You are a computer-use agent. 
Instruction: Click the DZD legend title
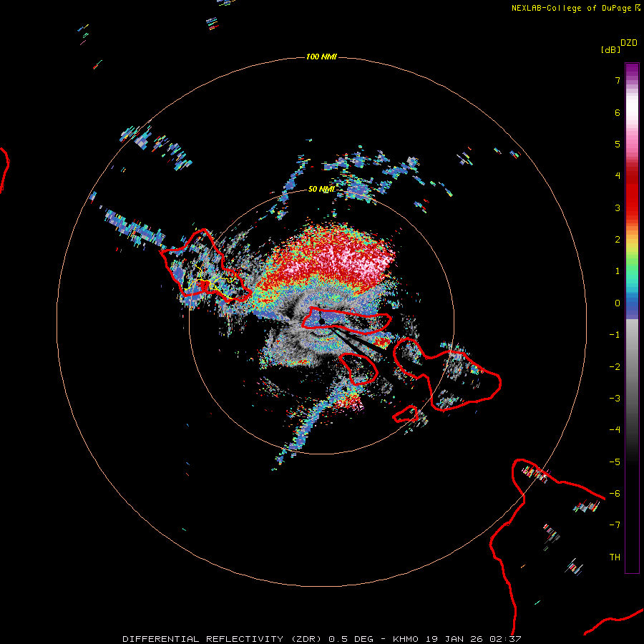pos(629,43)
